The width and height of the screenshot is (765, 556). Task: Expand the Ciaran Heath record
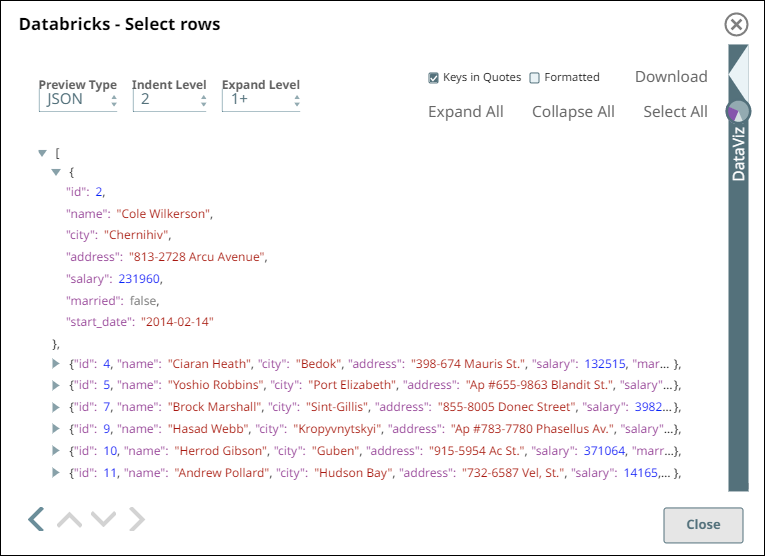click(56, 363)
